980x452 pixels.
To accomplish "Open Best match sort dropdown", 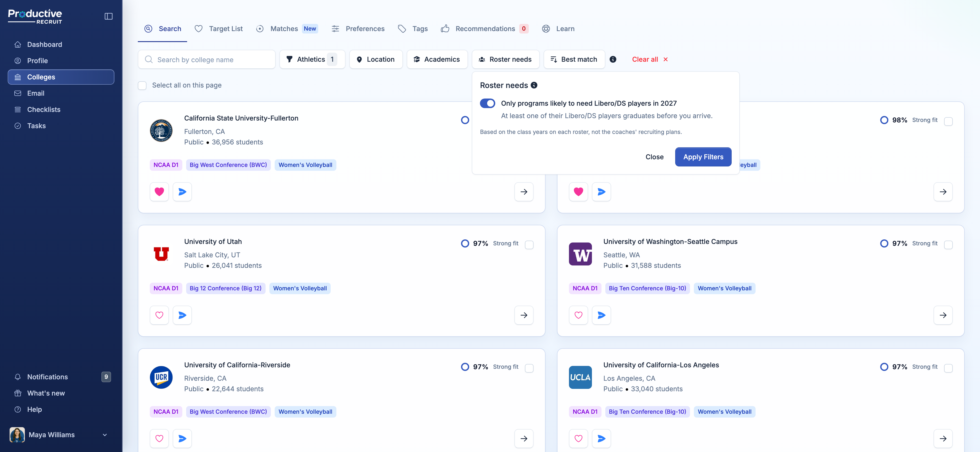I will (x=574, y=59).
